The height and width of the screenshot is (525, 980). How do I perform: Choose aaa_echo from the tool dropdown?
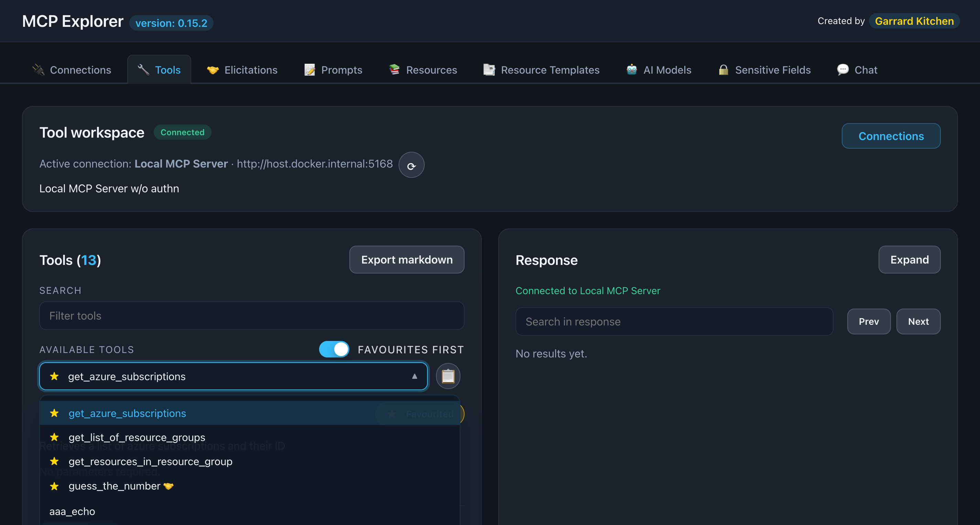click(x=72, y=511)
